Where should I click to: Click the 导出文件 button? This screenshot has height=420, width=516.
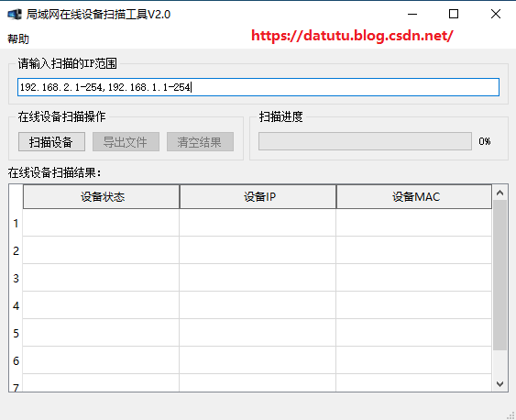(126, 142)
